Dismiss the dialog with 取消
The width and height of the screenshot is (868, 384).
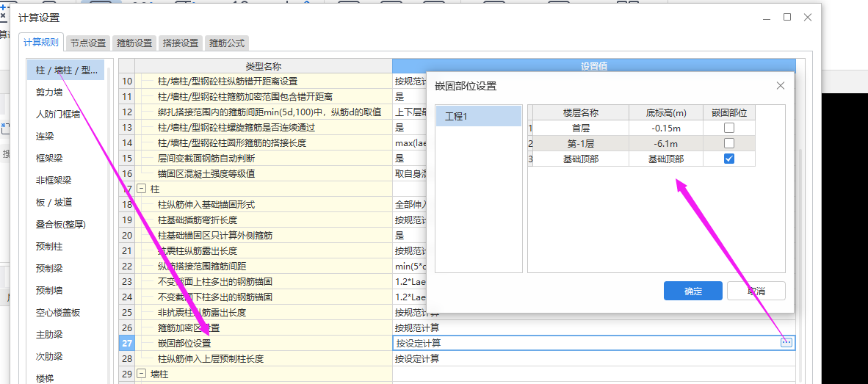point(756,291)
